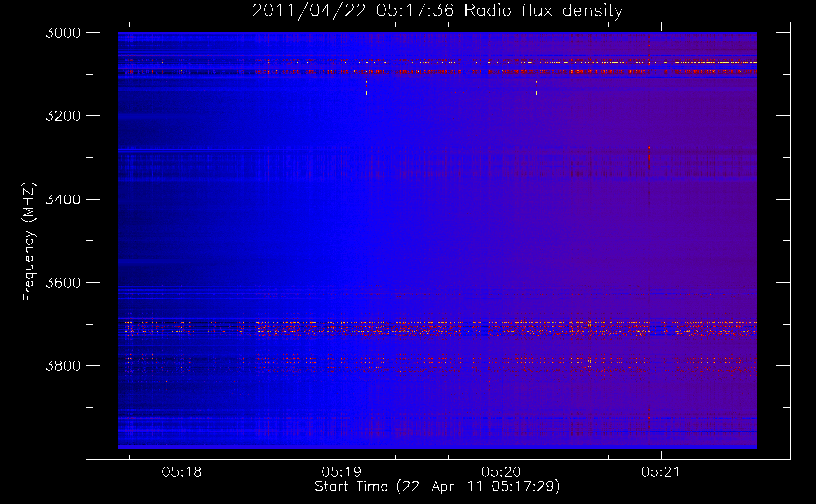The image size is (816, 504).
Task: Select the 3000 frequency axis label
Action: pos(63,33)
